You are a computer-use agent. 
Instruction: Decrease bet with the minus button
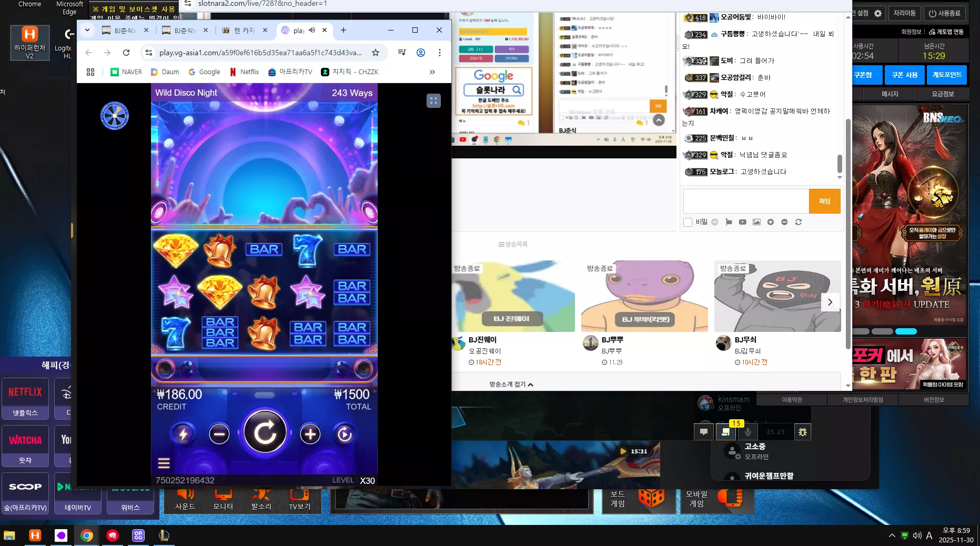point(219,434)
